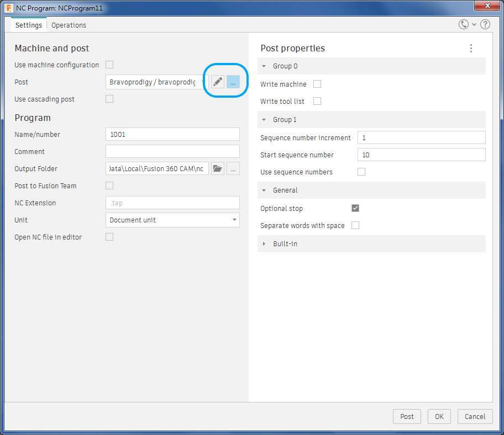Enable Use machine configuration checkbox
This screenshot has height=435, width=504.
pos(109,65)
